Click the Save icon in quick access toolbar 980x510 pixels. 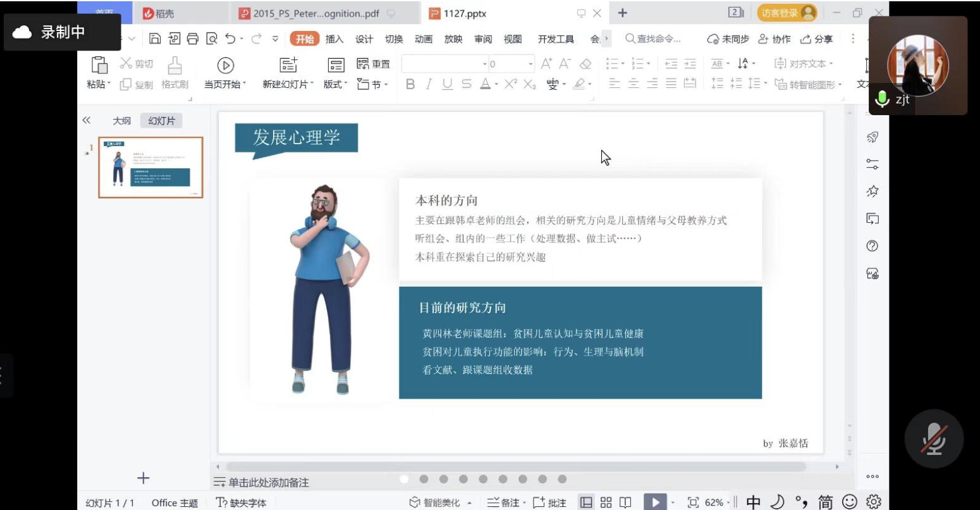[x=155, y=39]
